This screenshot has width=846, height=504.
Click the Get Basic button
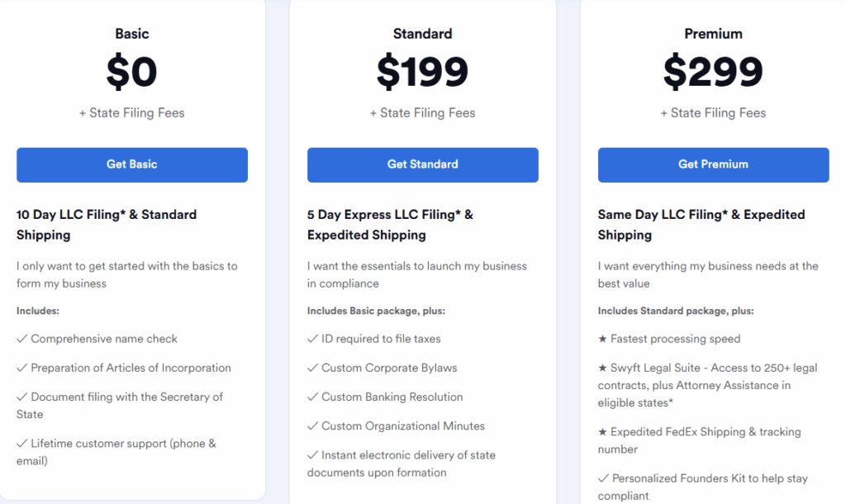click(x=132, y=164)
